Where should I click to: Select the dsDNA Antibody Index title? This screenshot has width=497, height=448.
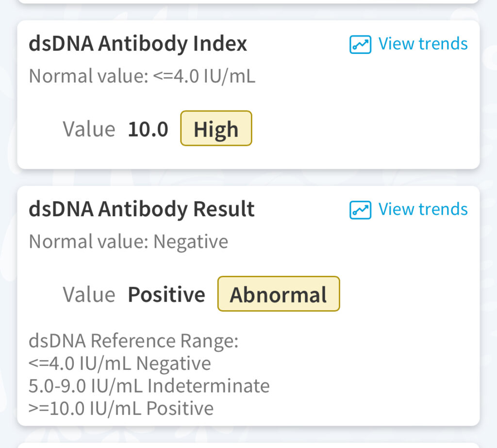point(138,44)
